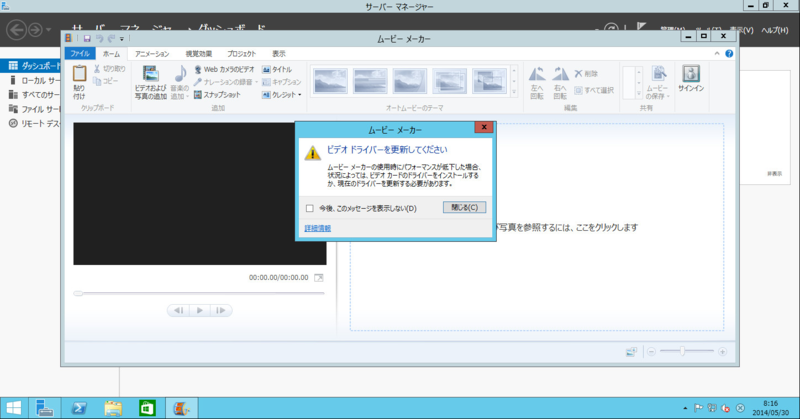Click the Add music (音楽の追加) note icon
The height and width of the screenshot is (419, 800).
180,74
